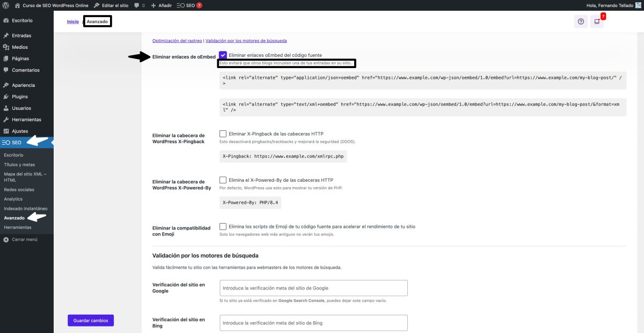Open the Yoast help question mark icon

tap(581, 21)
